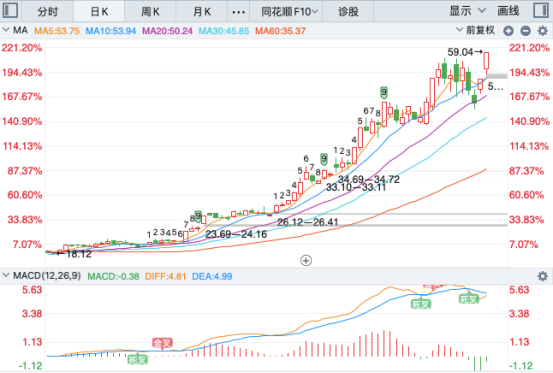Click the add indicator plus circle below chart
The width and height of the screenshot is (553, 373).
click(306, 261)
